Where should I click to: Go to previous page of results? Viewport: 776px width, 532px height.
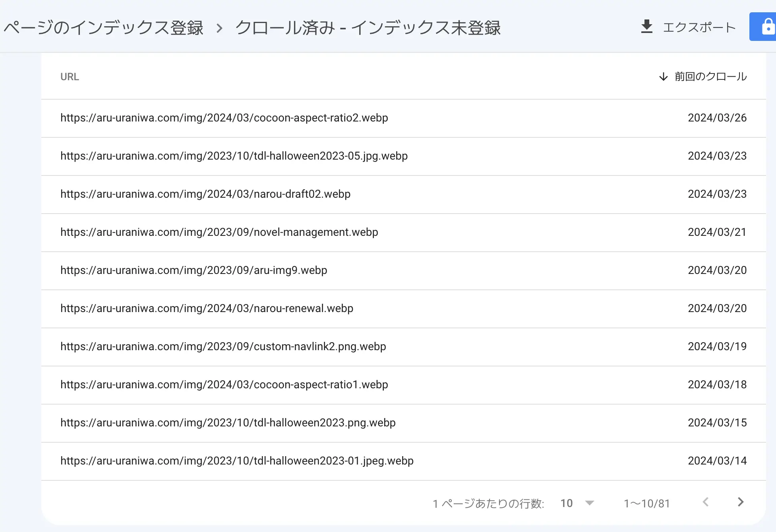pyautogui.click(x=706, y=502)
